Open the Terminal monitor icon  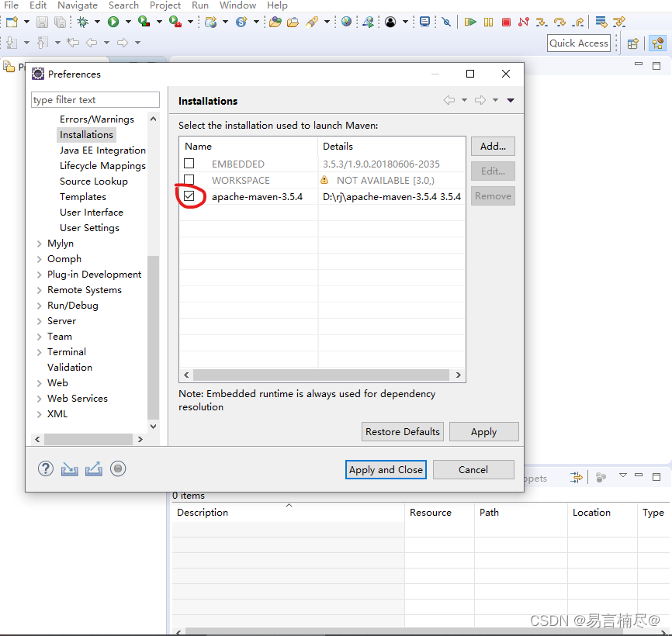click(x=424, y=22)
